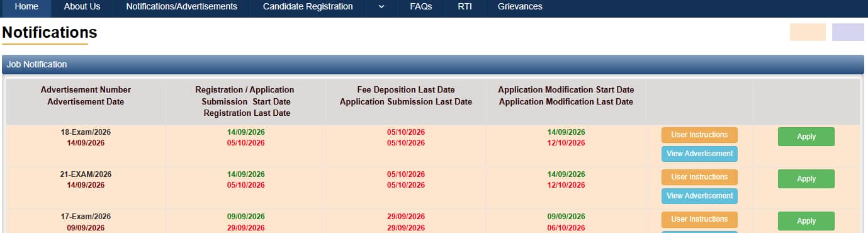Open Candidate Registration menu

tap(308, 7)
